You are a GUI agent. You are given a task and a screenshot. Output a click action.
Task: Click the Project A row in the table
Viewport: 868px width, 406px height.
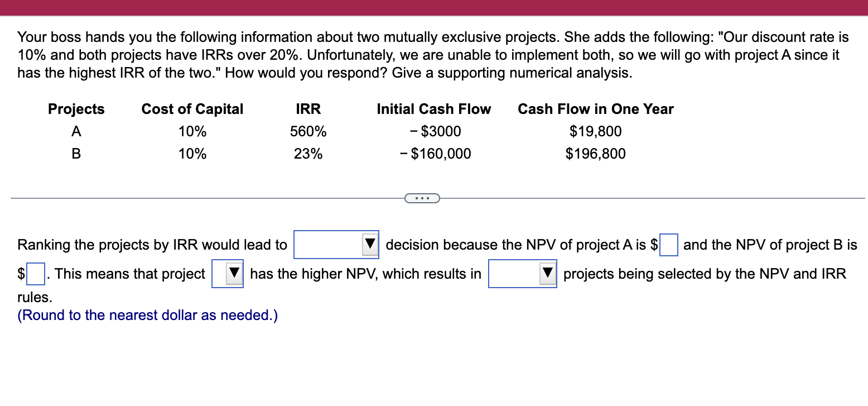coord(76,131)
